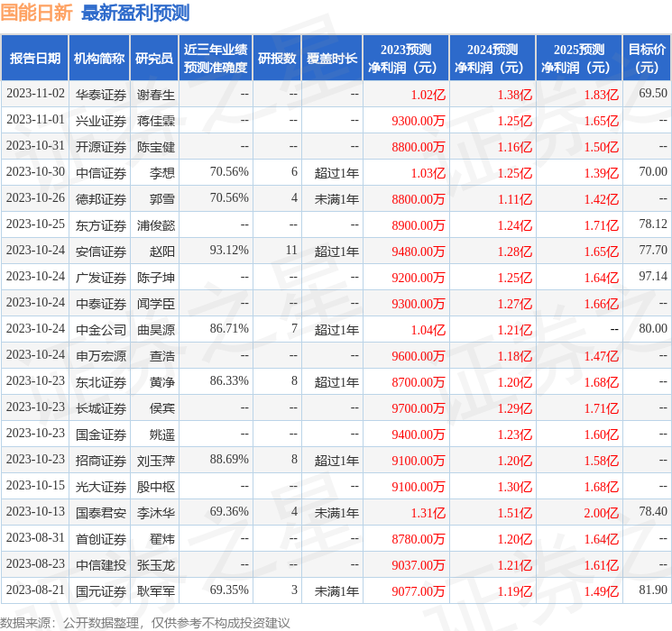Select the 光大证券 institution cell
Image resolution: width=672 pixels, height=631 pixels.
(x=101, y=487)
